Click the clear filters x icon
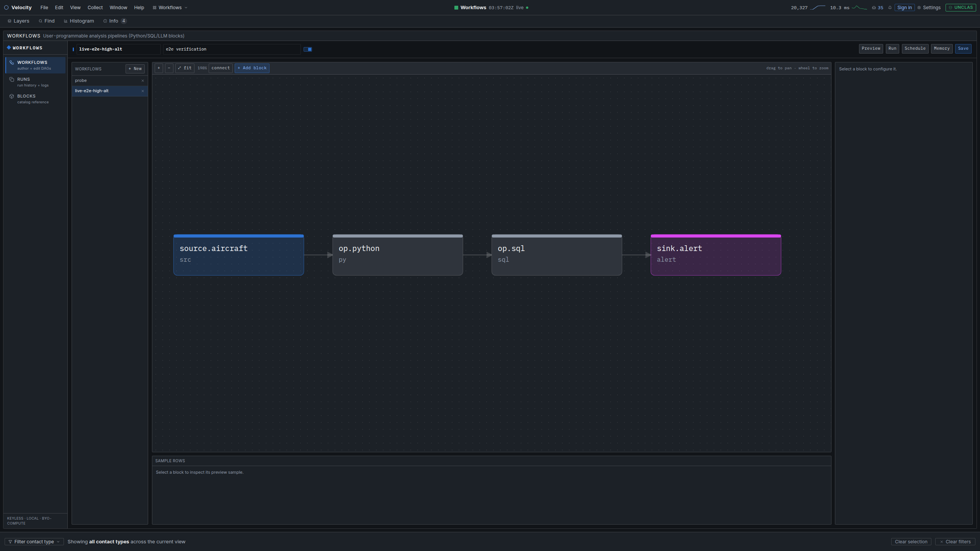 point(941,542)
